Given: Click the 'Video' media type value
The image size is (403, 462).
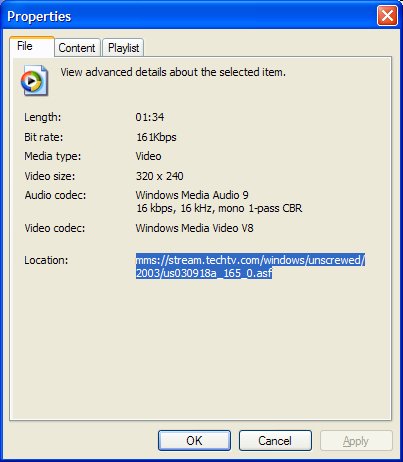Looking at the screenshot, I should pos(148,156).
